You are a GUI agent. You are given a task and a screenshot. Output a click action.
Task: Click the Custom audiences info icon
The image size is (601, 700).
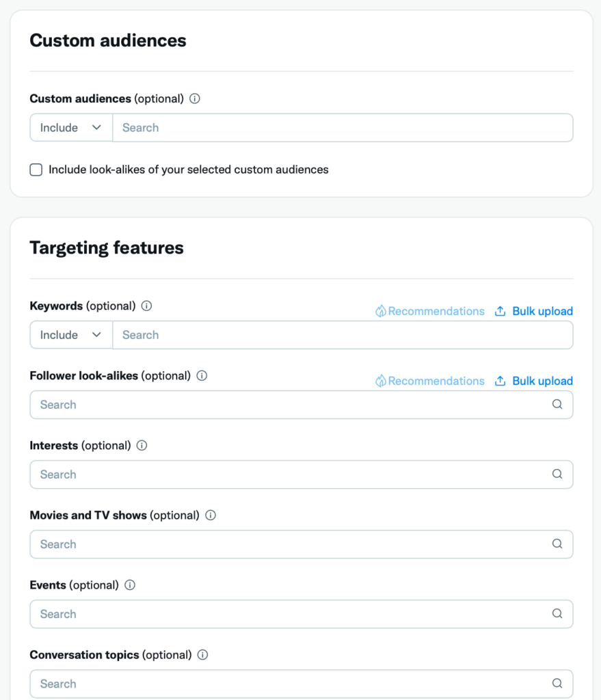(194, 98)
